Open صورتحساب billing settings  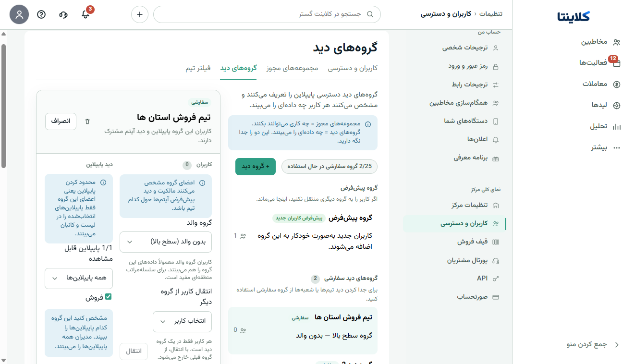tap(454, 297)
